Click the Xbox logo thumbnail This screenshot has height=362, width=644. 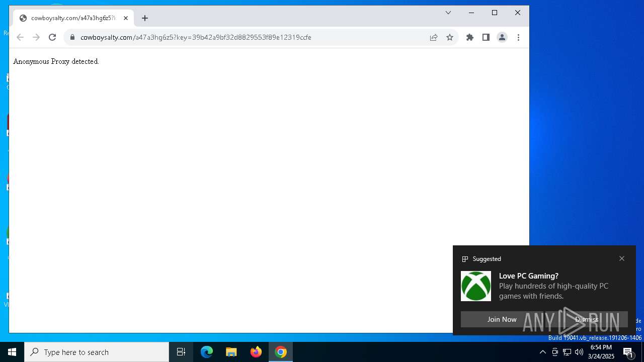click(476, 286)
